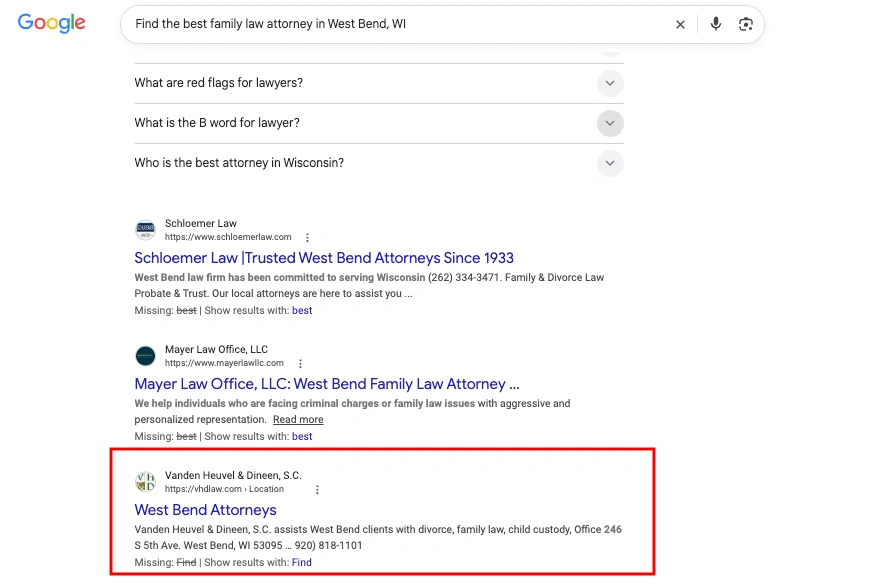Clear the search query with the X icon
Viewport: 870px width, 585px height.
click(x=680, y=24)
